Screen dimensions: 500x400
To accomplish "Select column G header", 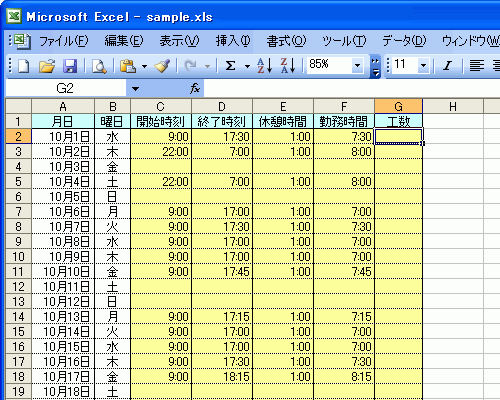I will pyautogui.click(x=399, y=106).
